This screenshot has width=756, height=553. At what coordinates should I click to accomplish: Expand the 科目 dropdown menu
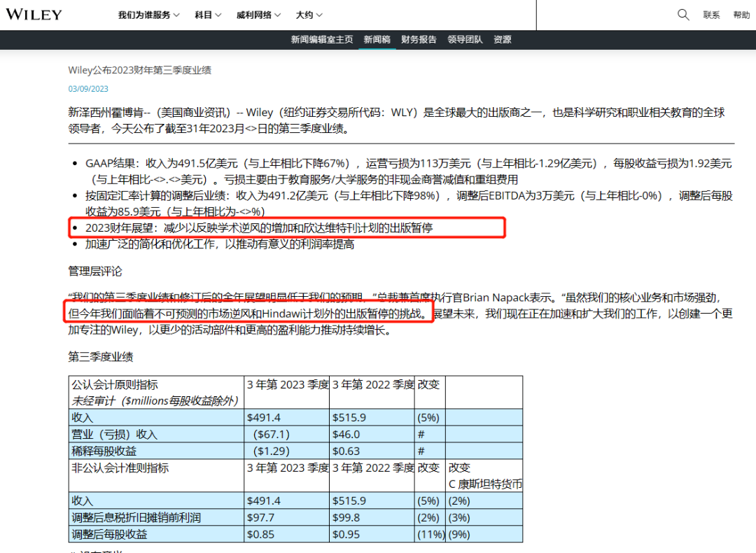click(x=208, y=15)
